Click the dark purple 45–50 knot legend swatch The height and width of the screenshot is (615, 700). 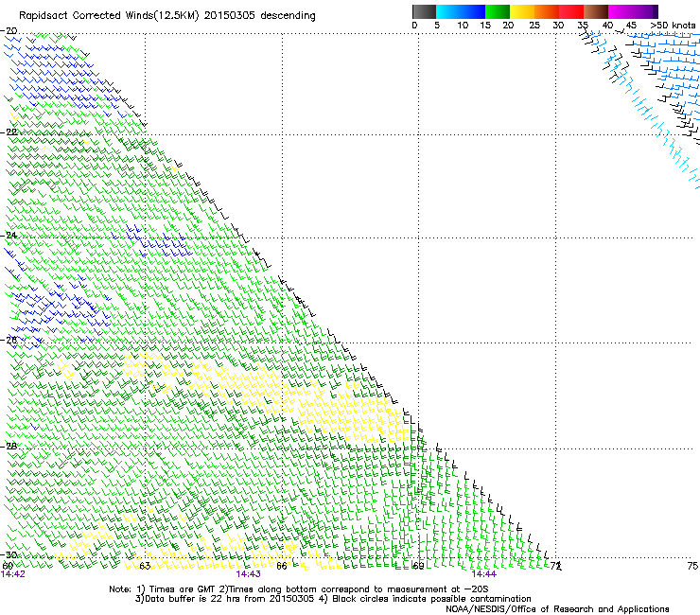coord(645,11)
